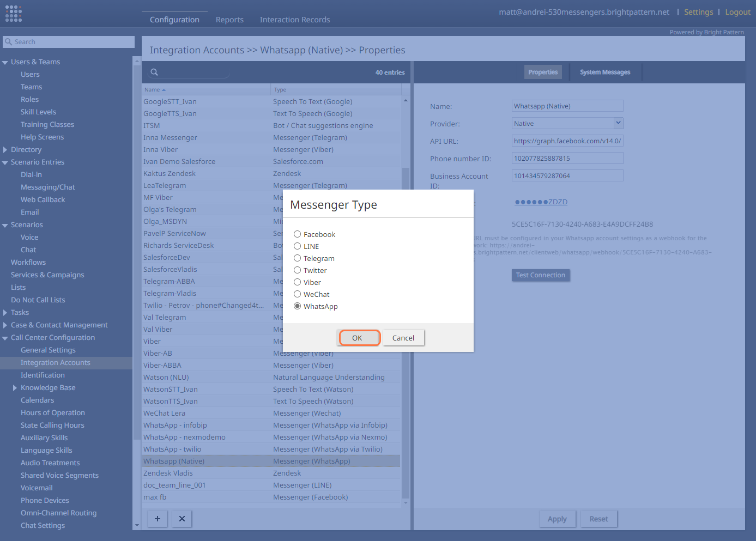756x541 pixels.
Task: Select the Kaktus Zendesk row
Action: pyautogui.click(x=271, y=174)
